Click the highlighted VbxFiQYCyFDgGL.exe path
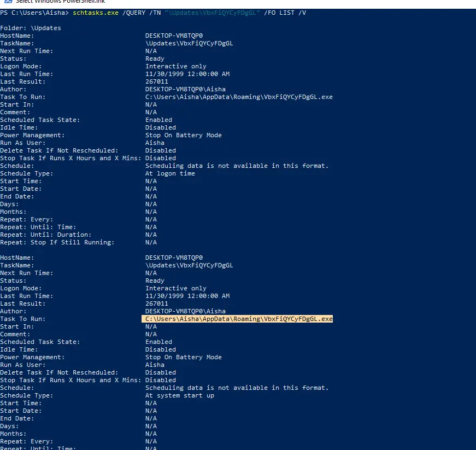This screenshot has width=476, height=450. pyautogui.click(x=238, y=319)
